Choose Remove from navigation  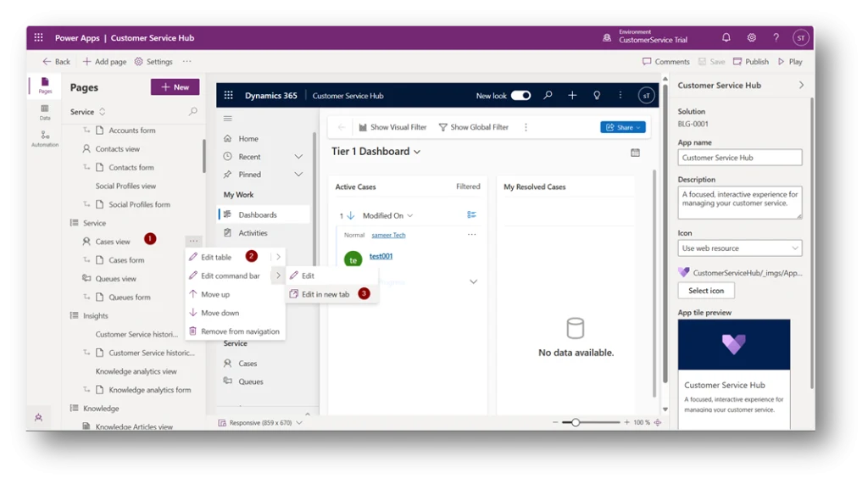point(240,331)
